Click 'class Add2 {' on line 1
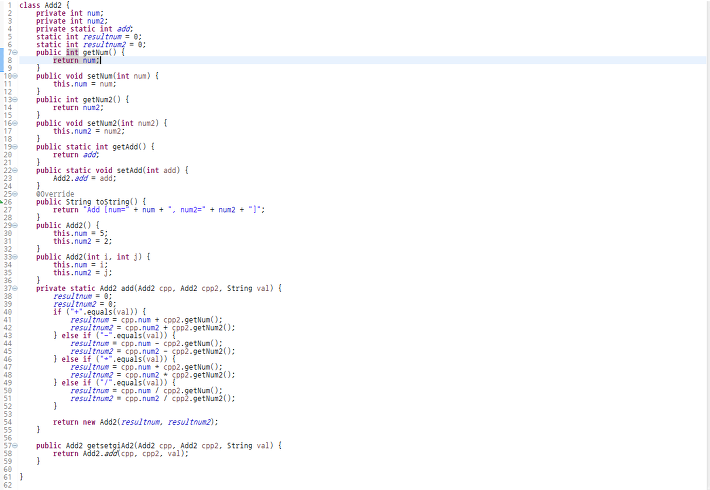 pos(44,5)
